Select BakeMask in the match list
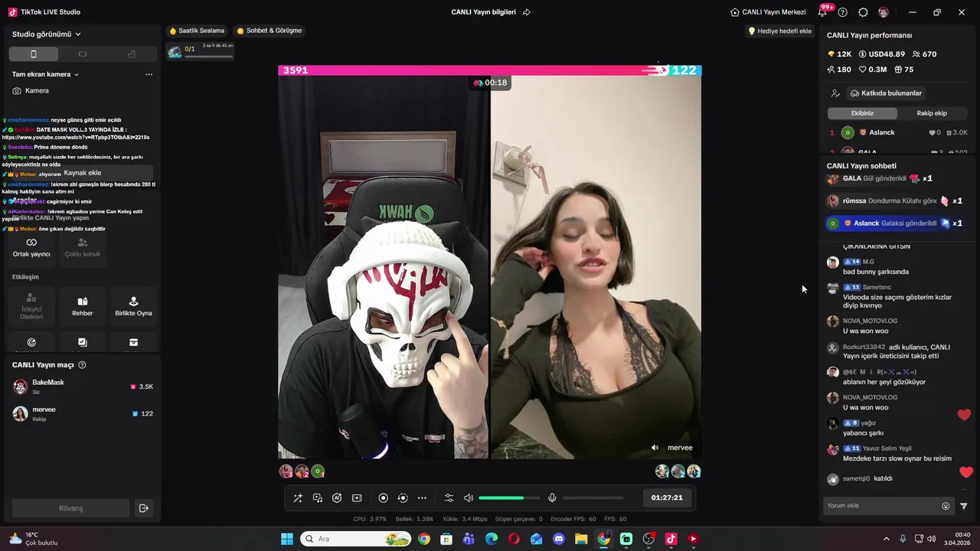This screenshot has width=980, height=551. tap(83, 386)
